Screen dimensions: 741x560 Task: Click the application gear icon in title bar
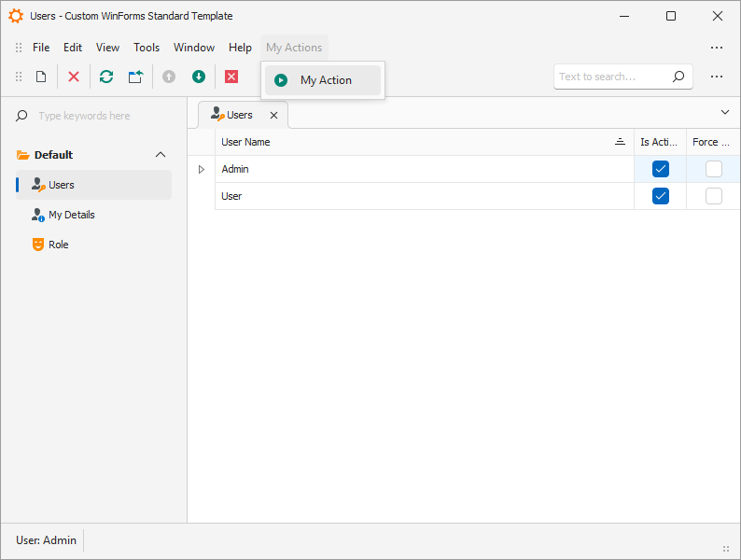point(16,16)
